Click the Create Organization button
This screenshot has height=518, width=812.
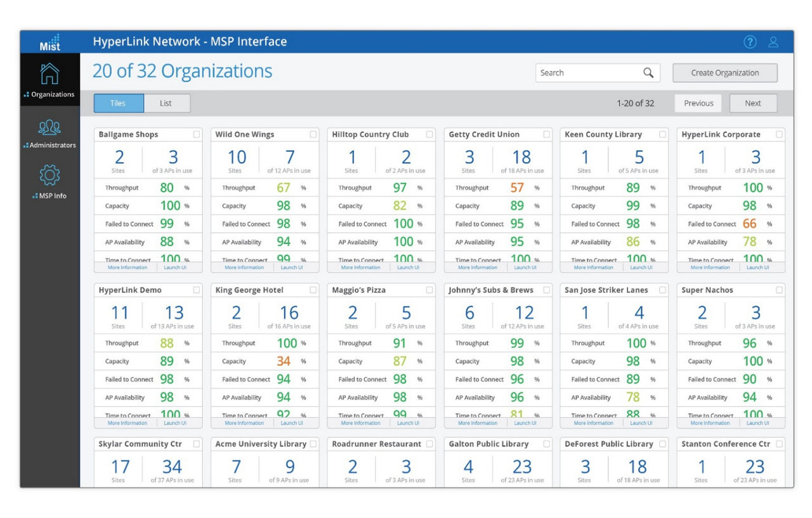[x=724, y=72]
